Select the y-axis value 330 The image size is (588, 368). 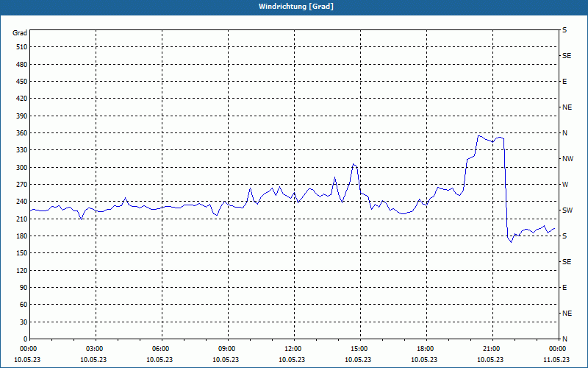(x=22, y=150)
